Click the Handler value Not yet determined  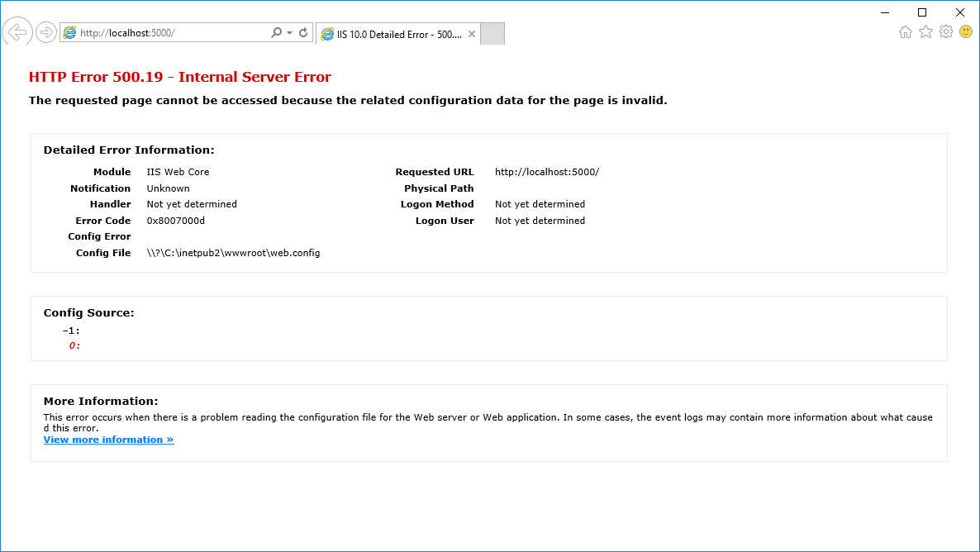tap(192, 204)
